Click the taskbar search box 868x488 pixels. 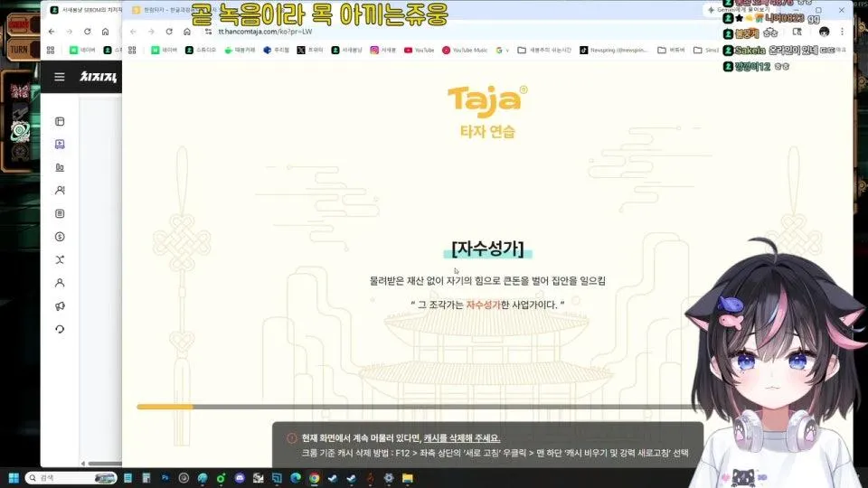click(71, 478)
